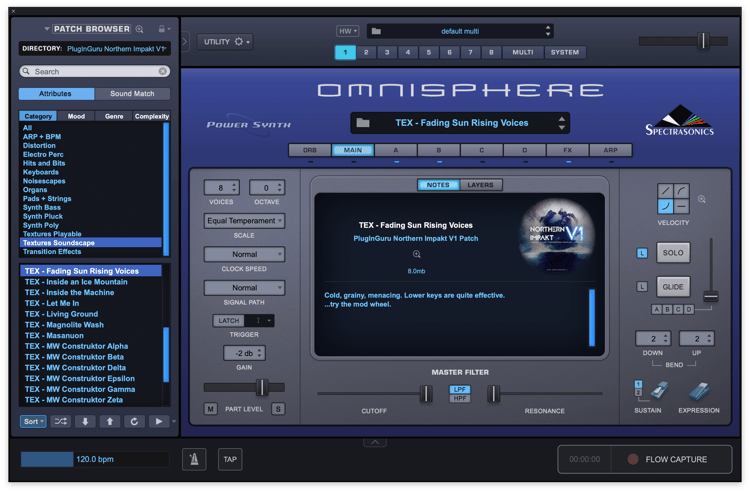Select the top-right convex velocity curve

pyautogui.click(x=682, y=191)
